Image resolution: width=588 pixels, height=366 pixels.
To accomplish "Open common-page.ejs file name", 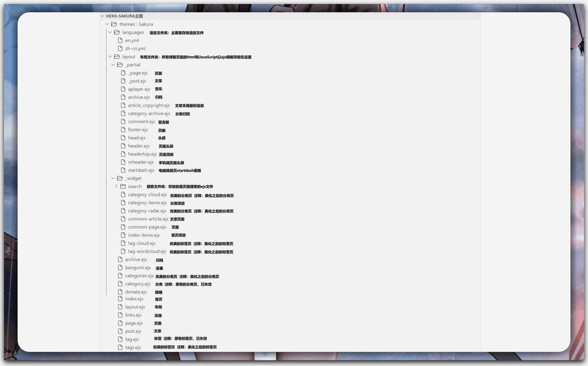I will 147,227.
